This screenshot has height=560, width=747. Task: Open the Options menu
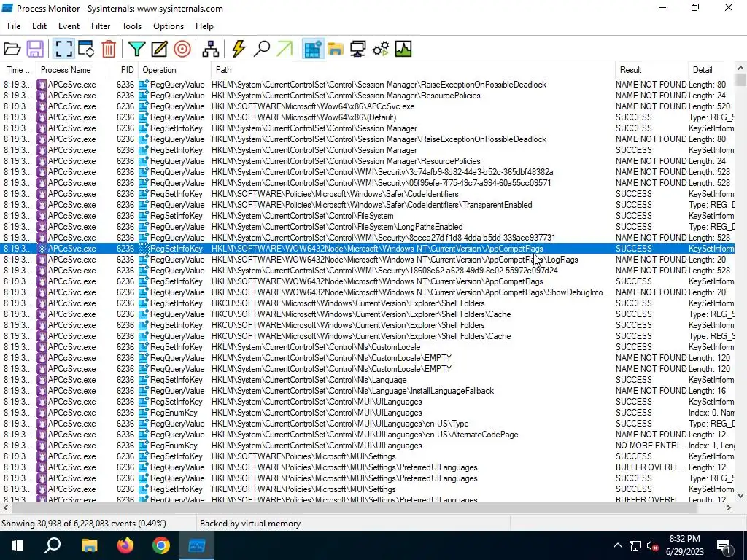tap(169, 26)
